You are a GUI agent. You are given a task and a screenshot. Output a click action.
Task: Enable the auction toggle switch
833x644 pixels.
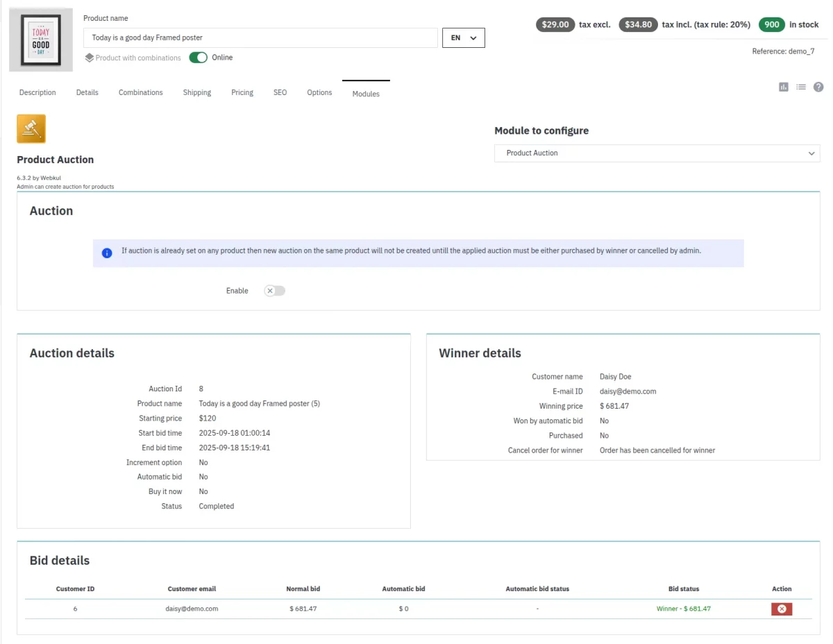click(274, 291)
